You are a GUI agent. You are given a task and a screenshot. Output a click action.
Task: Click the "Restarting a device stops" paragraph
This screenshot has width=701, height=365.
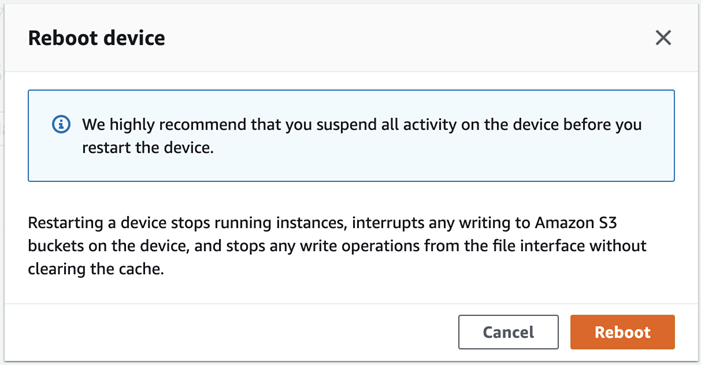(x=337, y=246)
